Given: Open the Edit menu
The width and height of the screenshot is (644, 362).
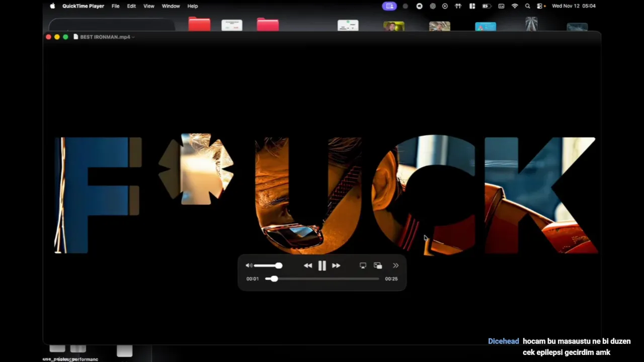Looking at the screenshot, I should tap(131, 6).
